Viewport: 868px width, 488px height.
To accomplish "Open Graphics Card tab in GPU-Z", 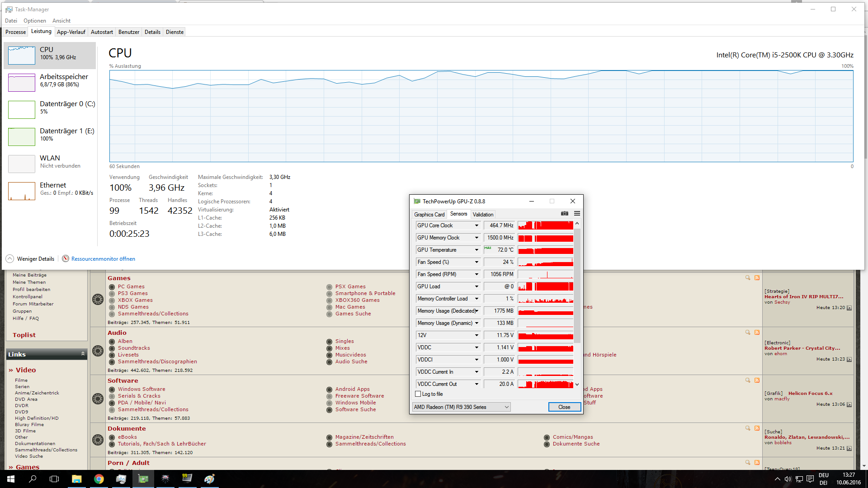I will 429,214.
